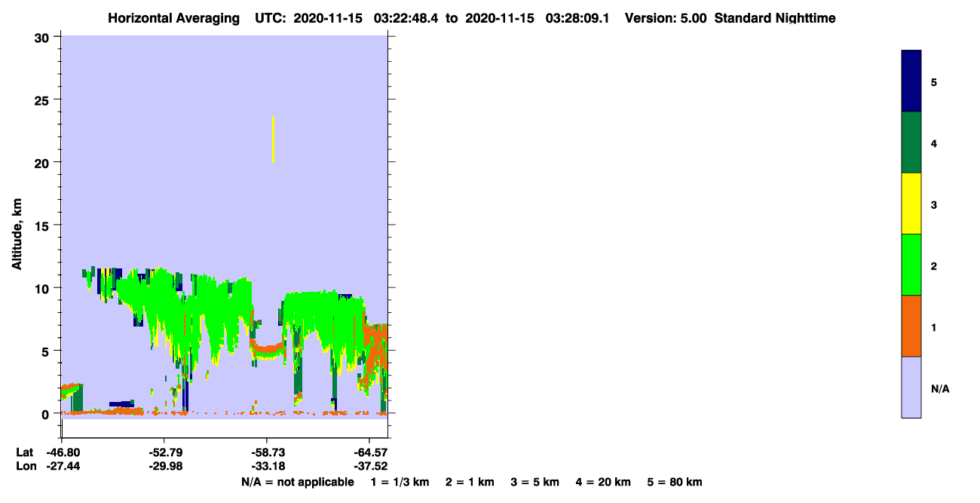
Task: Click the legend text '2 = 1 km'
Action: 470,482
